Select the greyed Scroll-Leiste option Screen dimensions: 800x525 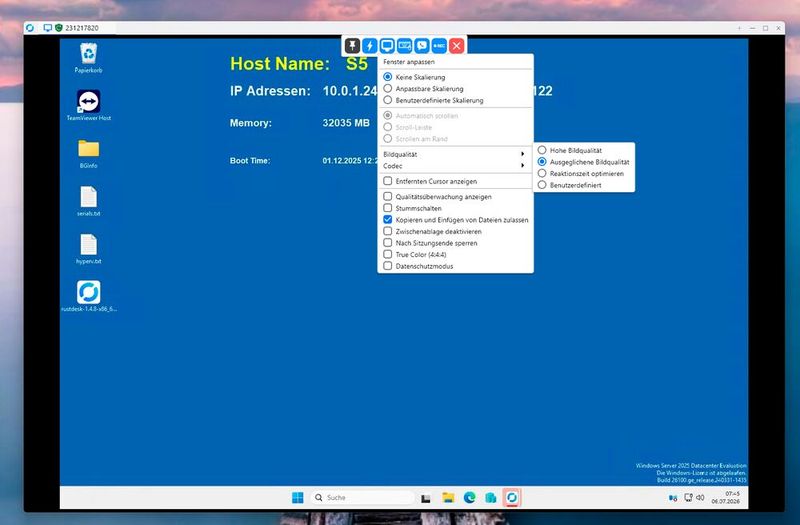coord(408,128)
